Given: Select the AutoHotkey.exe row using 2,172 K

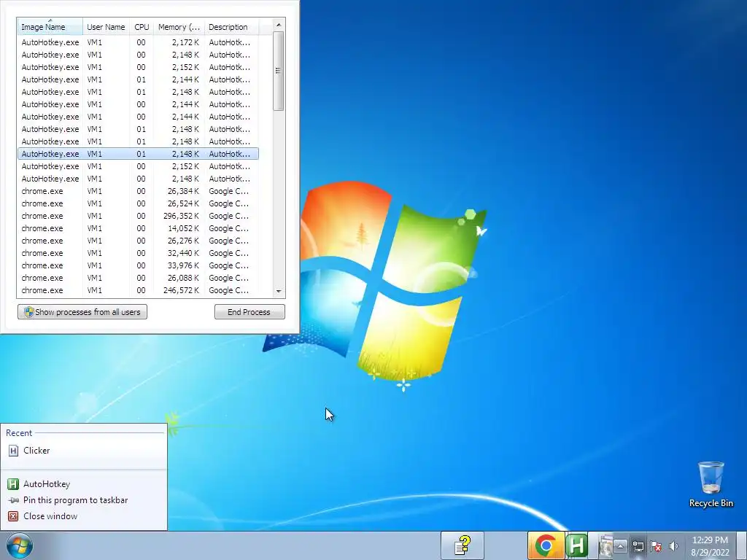Looking at the screenshot, I should 138,42.
